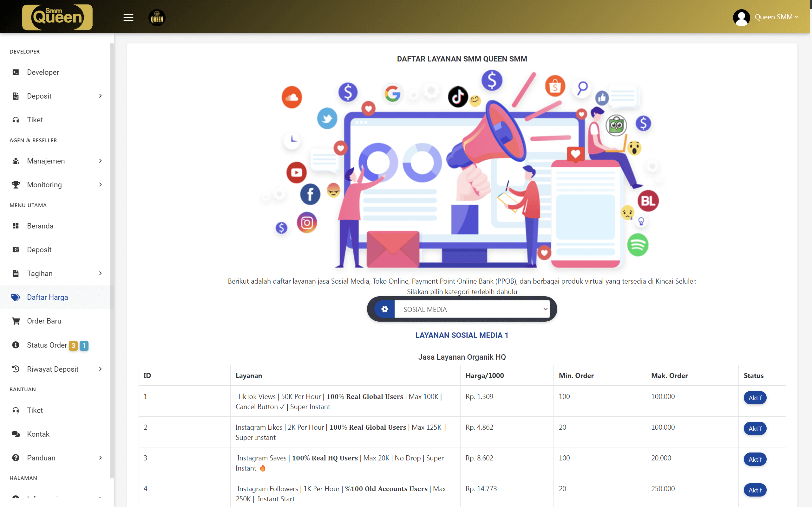
Task: Click the Manajemen agent icon
Action: point(16,161)
